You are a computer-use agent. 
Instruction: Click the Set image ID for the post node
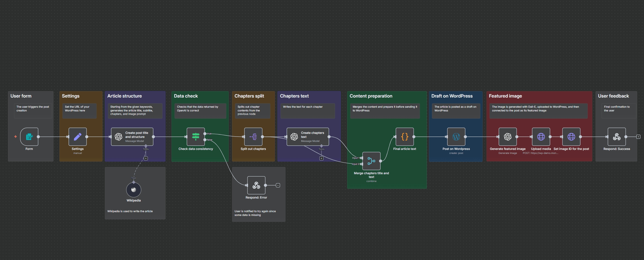pyautogui.click(x=571, y=137)
